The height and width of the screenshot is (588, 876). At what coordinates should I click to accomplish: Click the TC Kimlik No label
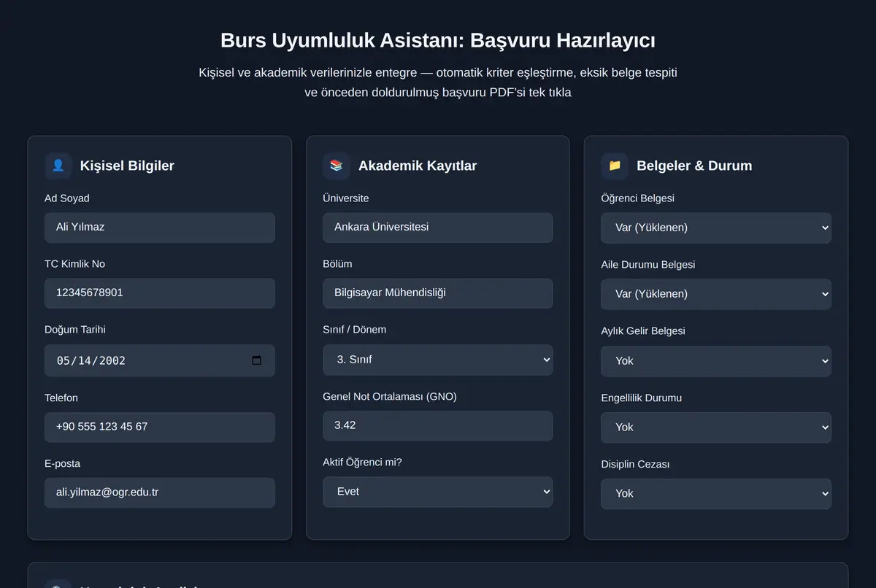(x=74, y=264)
